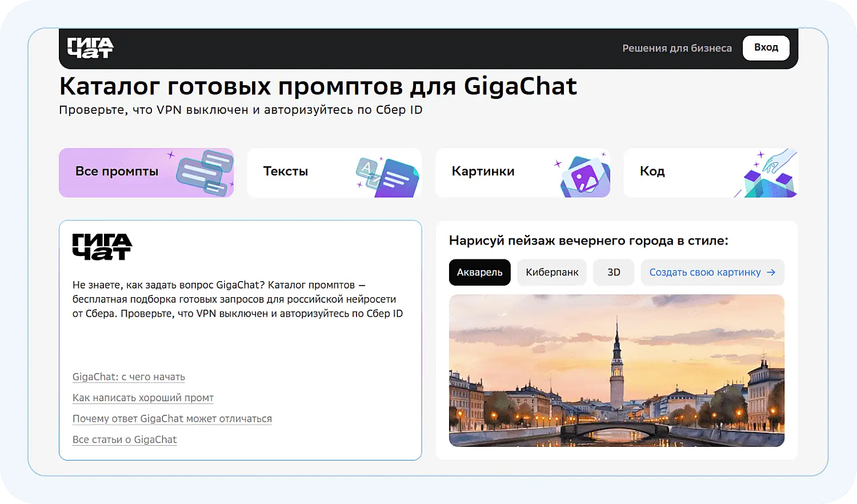Select the 3D style chip
The height and width of the screenshot is (504, 857).
[613, 273]
